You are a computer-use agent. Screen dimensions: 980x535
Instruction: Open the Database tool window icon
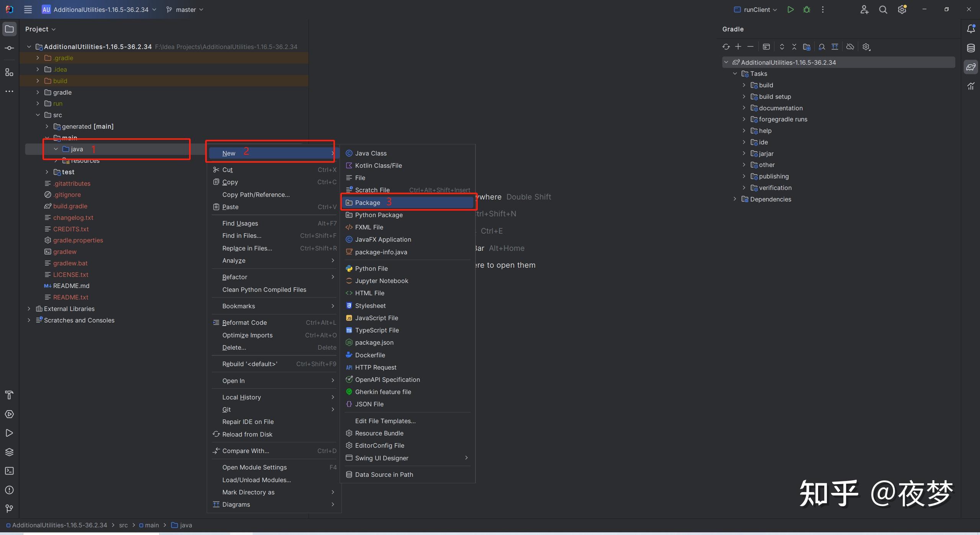[x=971, y=48]
